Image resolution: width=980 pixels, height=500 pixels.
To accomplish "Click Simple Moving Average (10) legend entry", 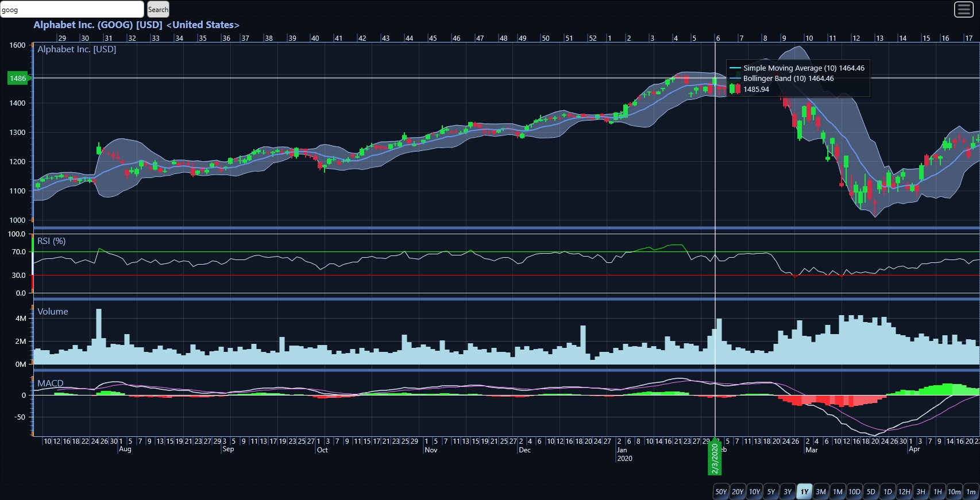I will pyautogui.click(x=797, y=68).
